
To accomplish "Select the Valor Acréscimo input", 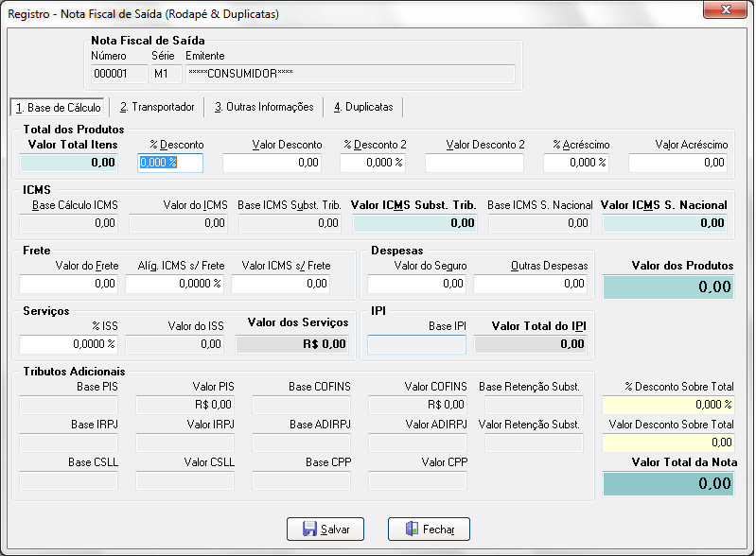I will pos(677,163).
